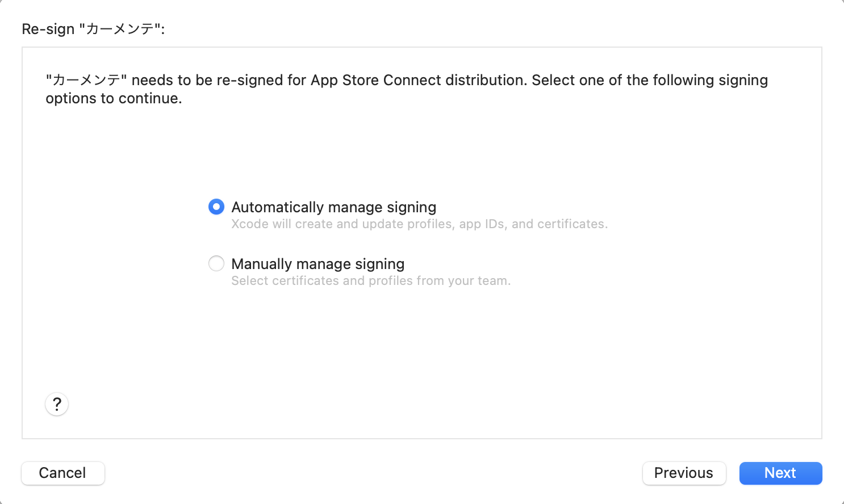The height and width of the screenshot is (504, 844).
Task: Click "options to continue." on the second line
Action: click(114, 99)
